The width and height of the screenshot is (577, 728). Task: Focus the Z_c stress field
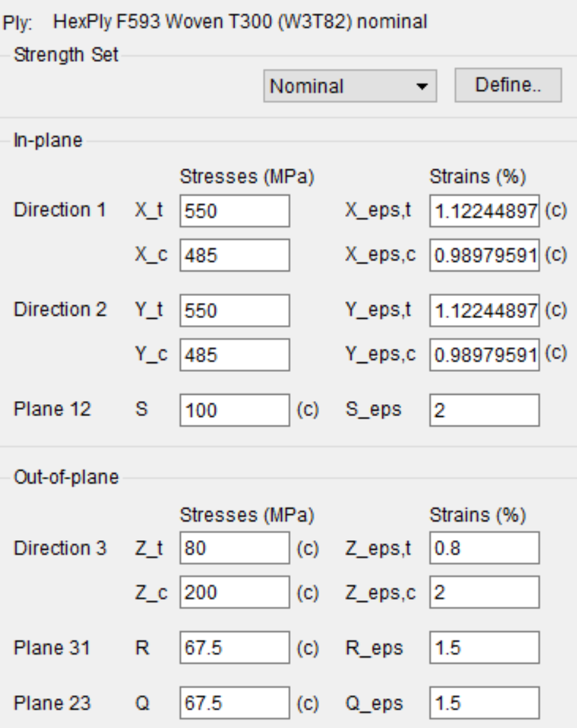coord(235,592)
